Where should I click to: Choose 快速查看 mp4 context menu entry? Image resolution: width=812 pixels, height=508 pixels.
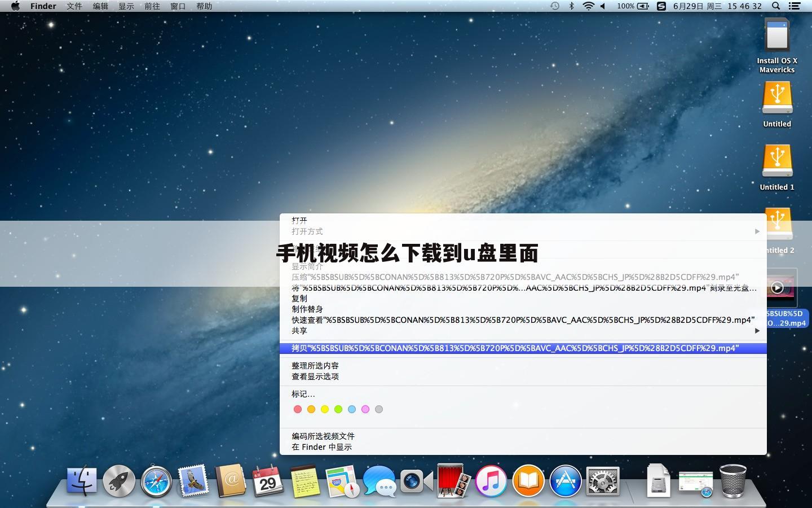point(523,320)
